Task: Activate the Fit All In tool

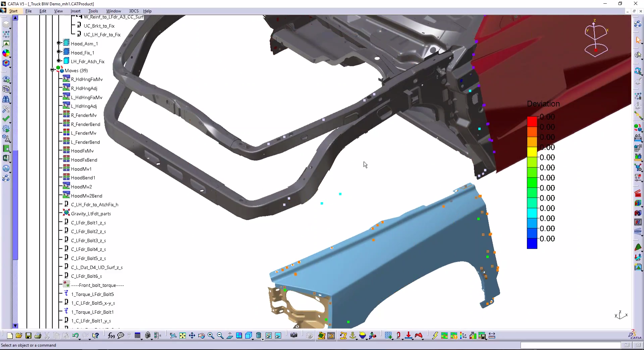Action: click(x=182, y=336)
